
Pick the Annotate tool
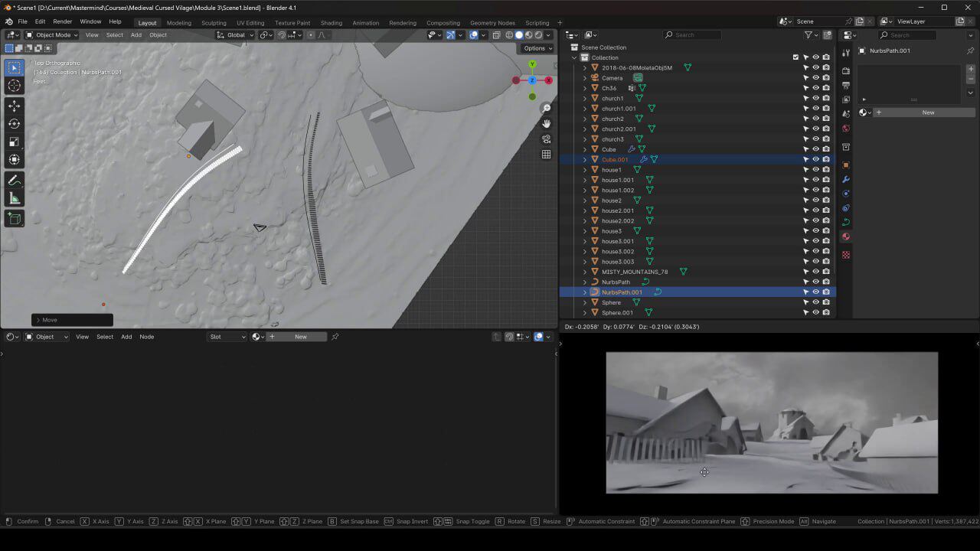point(13,180)
